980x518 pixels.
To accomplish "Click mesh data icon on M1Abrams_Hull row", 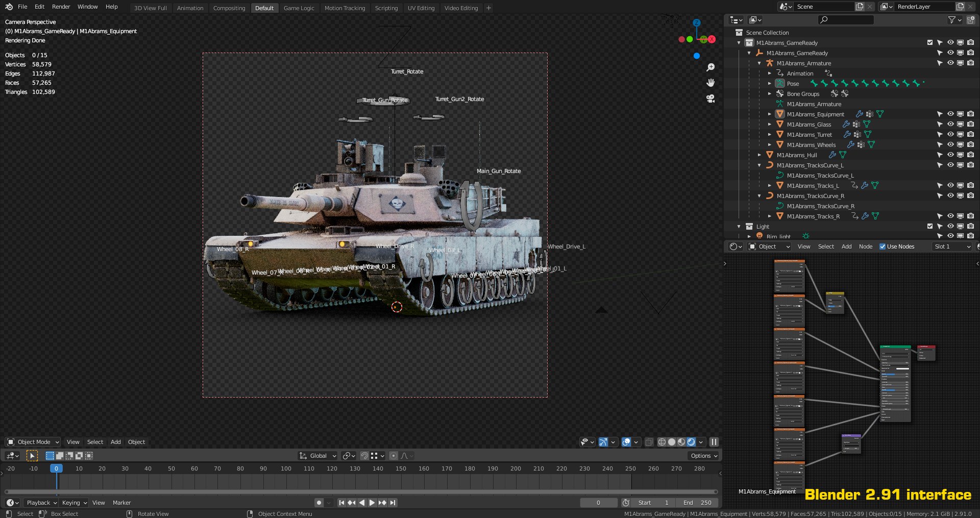I will (843, 155).
